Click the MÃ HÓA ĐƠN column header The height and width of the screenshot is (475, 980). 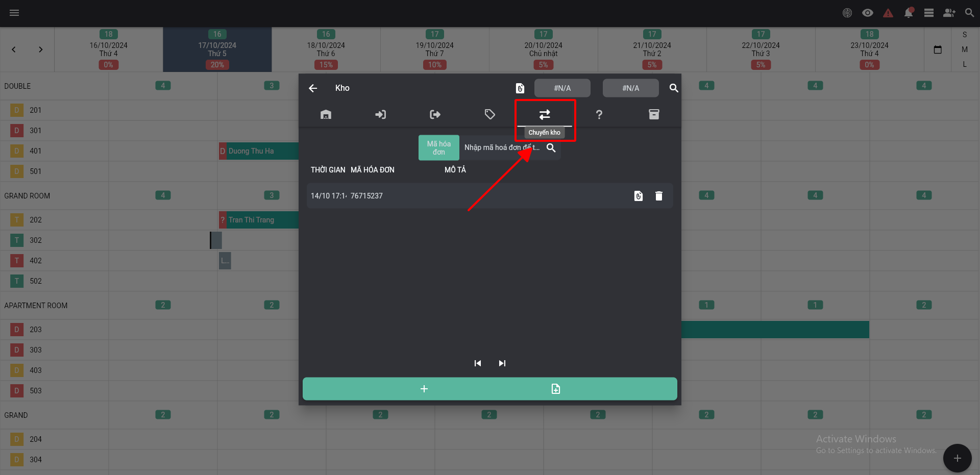point(373,170)
